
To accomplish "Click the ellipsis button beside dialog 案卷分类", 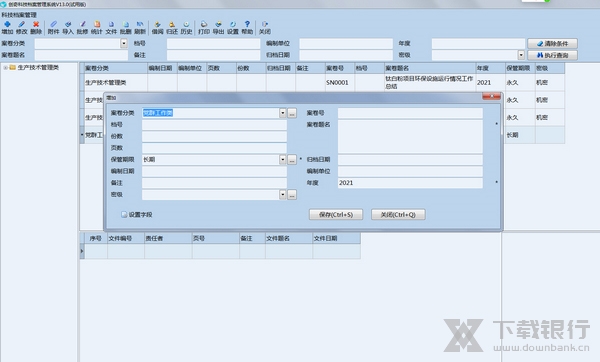I will (x=292, y=113).
